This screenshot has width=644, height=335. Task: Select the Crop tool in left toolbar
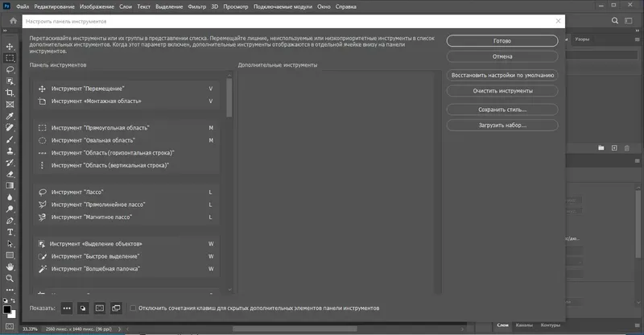pyautogui.click(x=10, y=93)
